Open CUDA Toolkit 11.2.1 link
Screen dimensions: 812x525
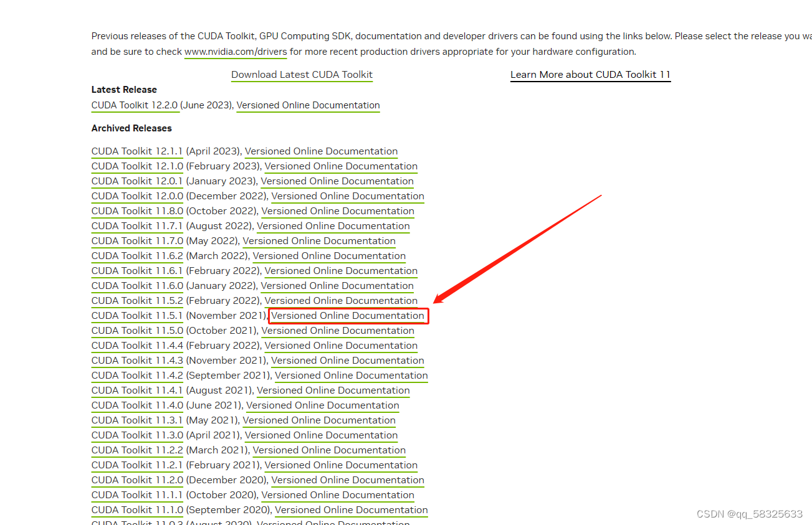(x=137, y=465)
